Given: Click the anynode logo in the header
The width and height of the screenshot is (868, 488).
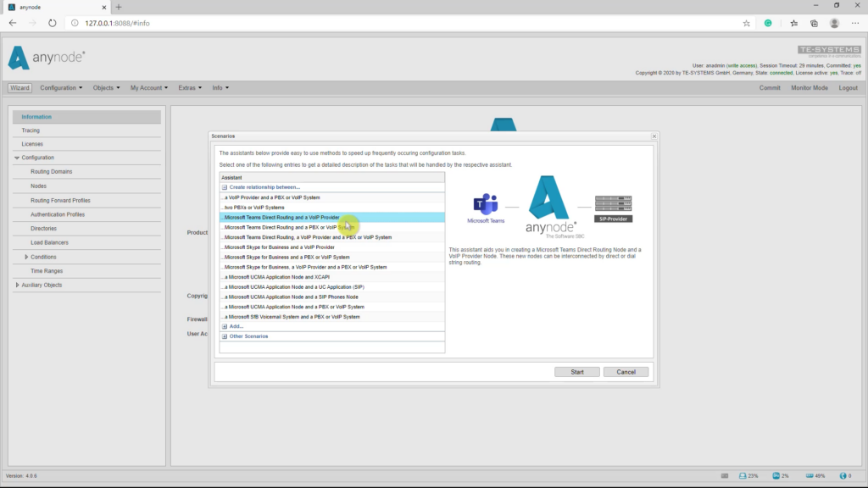Looking at the screenshot, I should click(47, 58).
